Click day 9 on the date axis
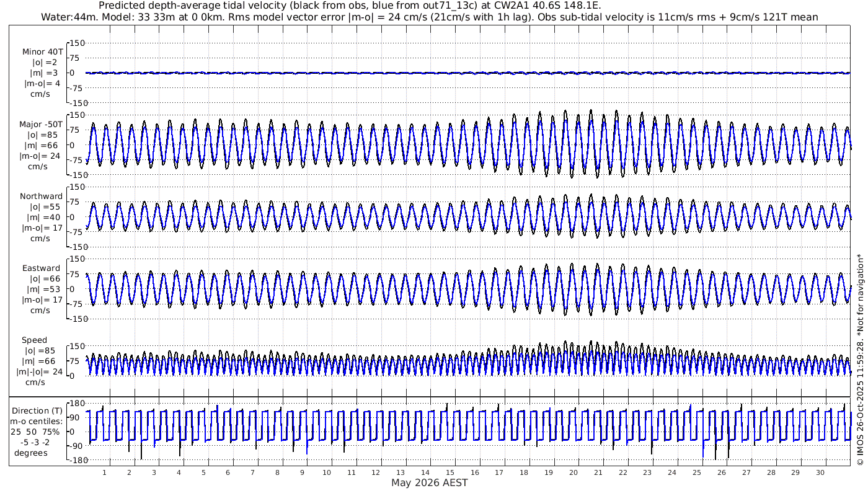Screen dimensions: 868x496 click(x=302, y=472)
